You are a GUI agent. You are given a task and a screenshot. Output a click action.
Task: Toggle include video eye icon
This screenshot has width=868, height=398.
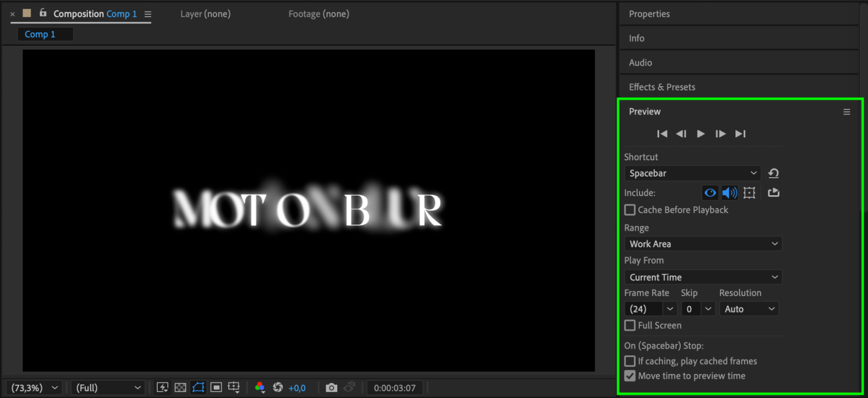tap(710, 192)
